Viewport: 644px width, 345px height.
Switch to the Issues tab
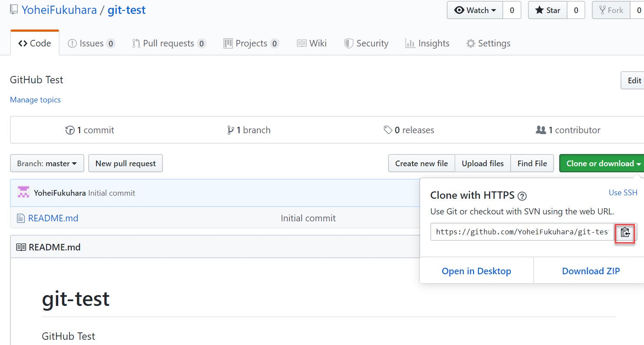pos(91,43)
